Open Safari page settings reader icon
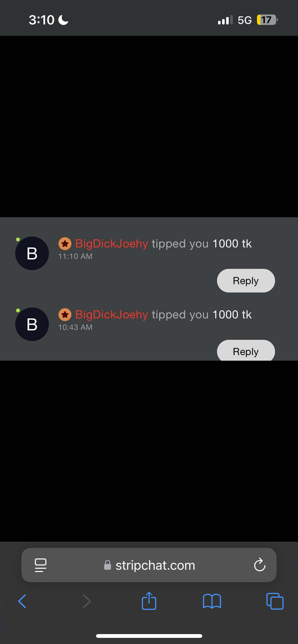Viewport: 298px width, 644px height. 40,565
